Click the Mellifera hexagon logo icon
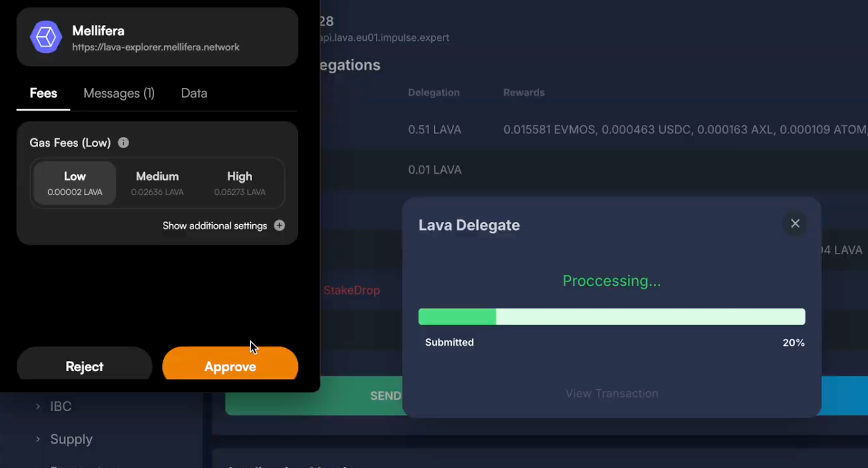868x468 pixels. [x=46, y=37]
